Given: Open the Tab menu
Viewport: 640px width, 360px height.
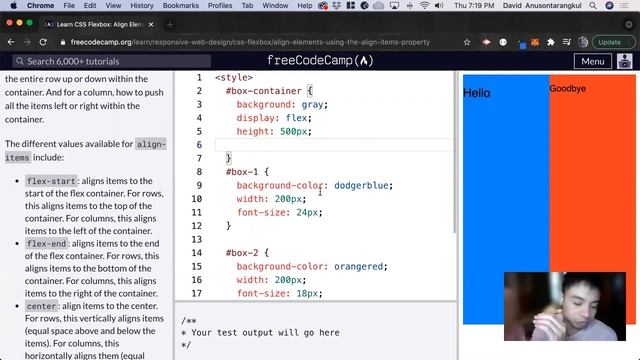Looking at the screenshot, I should coord(247,5).
